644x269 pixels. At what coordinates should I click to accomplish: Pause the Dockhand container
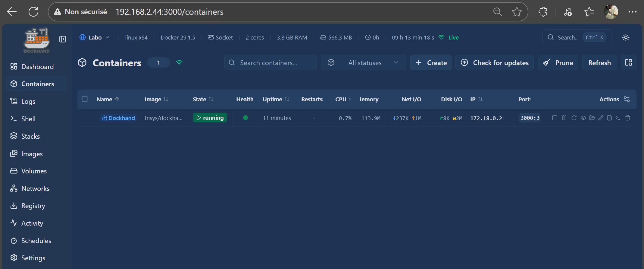(564, 118)
